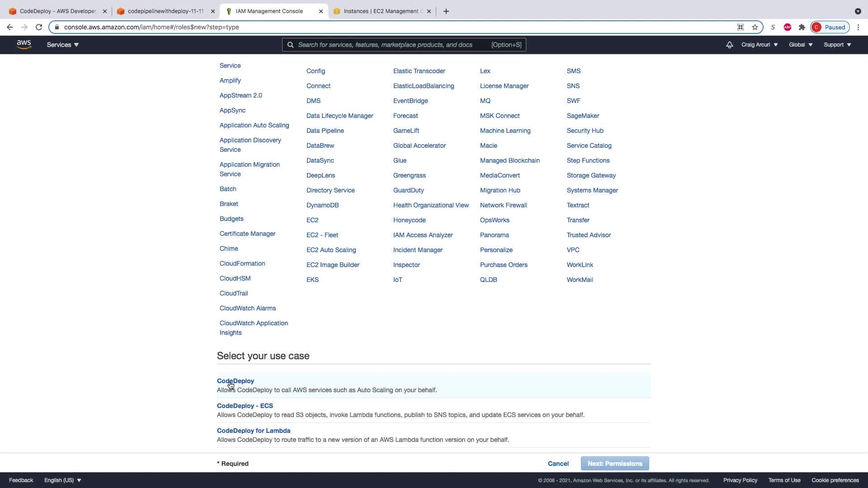
Task: Switch to the CodeDeploy AWS Developer tab
Action: pyautogui.click(x=57, y=11)
